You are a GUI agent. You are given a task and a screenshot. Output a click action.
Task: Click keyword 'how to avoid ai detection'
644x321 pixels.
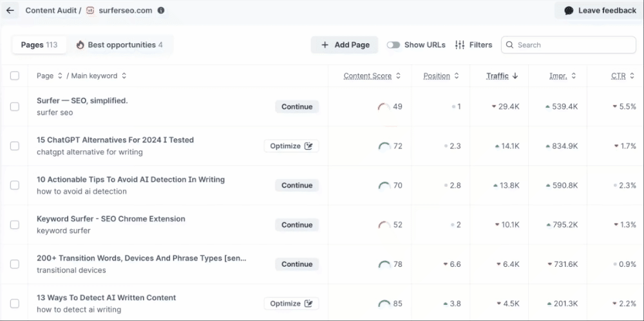(x=82, y=191)
